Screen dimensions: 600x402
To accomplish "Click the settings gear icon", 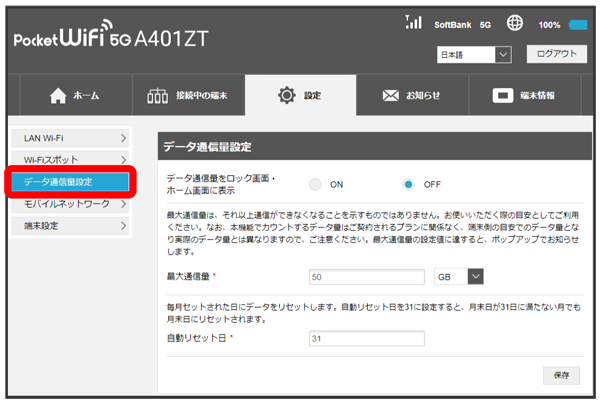I will [286, 95].
